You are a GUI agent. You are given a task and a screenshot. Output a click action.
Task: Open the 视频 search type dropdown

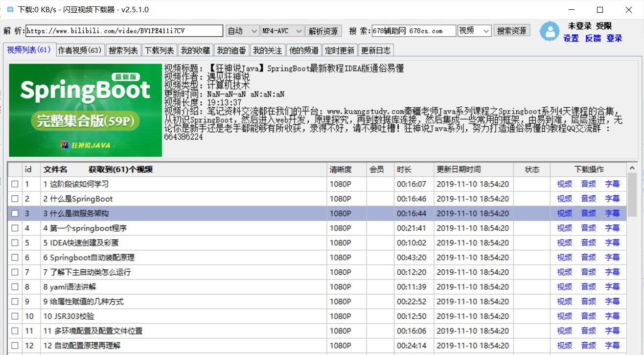(474, 31)
